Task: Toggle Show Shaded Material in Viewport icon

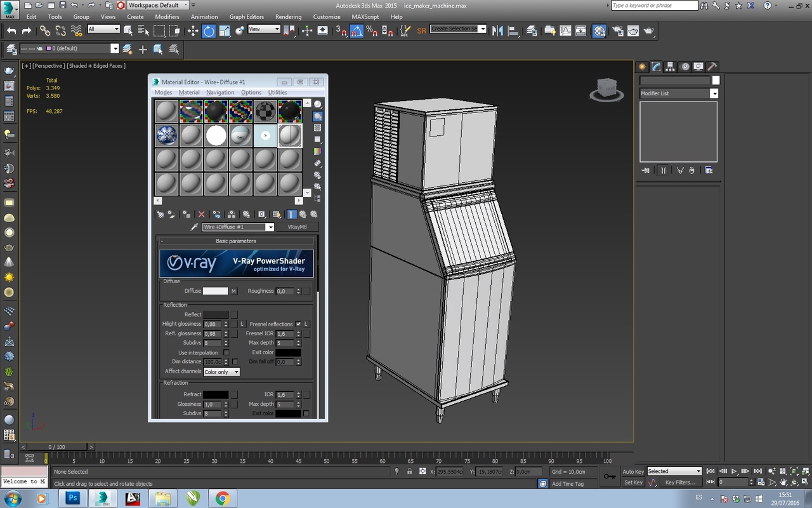Action: pos(277,215)
